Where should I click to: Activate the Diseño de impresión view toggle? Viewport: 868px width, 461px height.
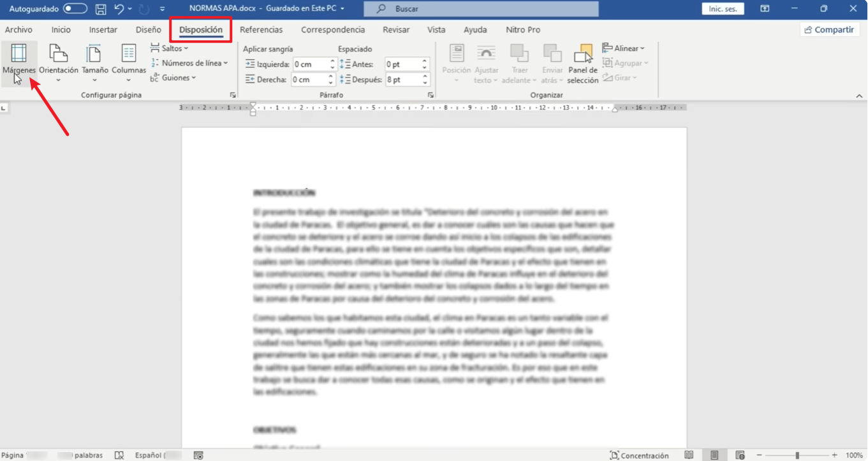[714, 455]
